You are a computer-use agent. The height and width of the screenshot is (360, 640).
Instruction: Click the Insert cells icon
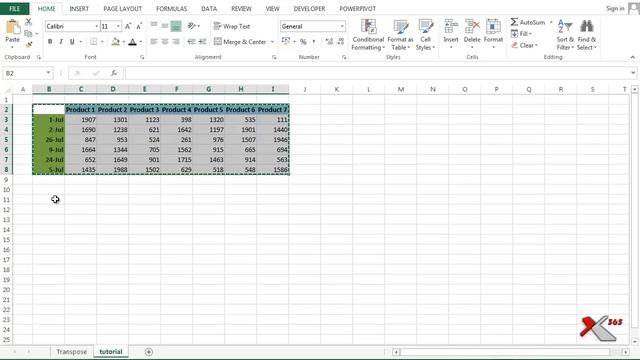coord(451,27)
